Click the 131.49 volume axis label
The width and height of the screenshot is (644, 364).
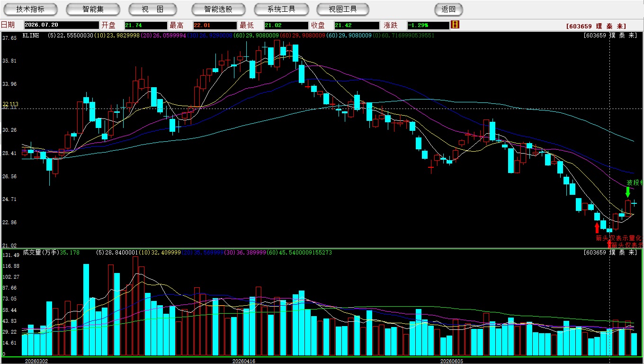[x=10, y=255]
